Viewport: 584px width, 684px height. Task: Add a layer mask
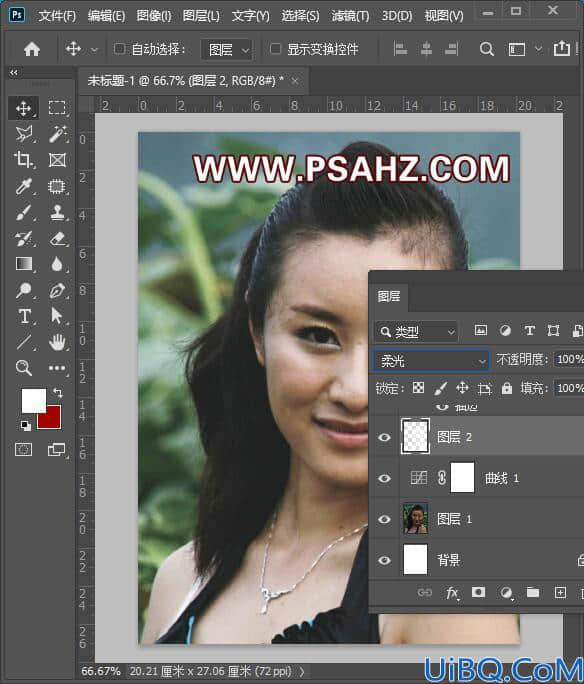coord(478,592)
